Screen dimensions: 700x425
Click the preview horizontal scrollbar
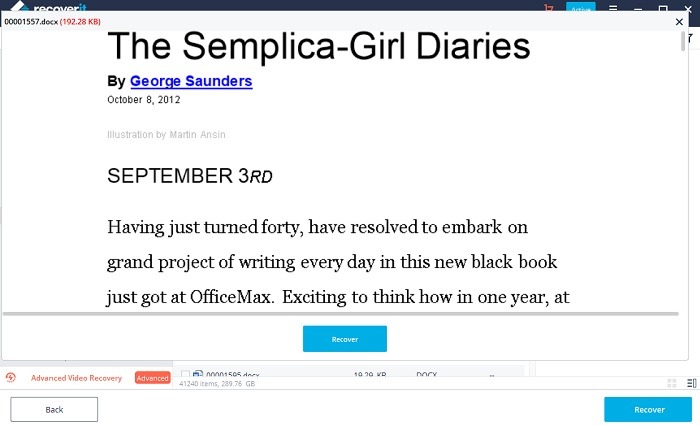[340, 314]
